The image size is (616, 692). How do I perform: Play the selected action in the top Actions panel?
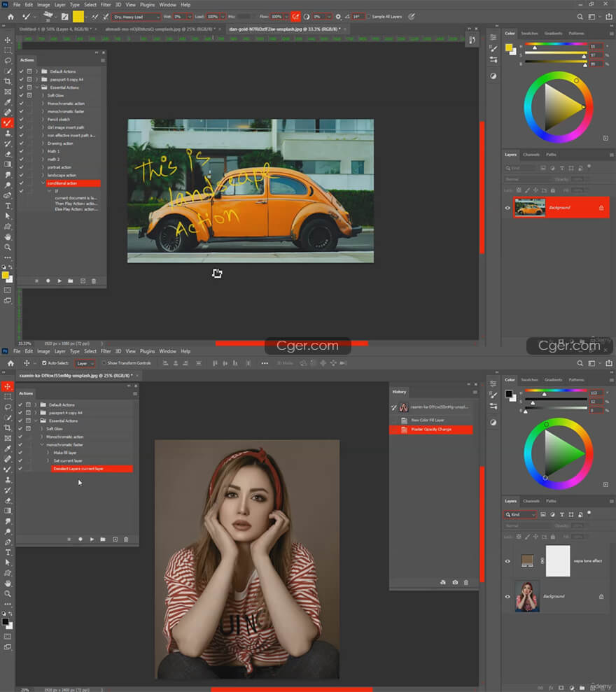point(59,281)
